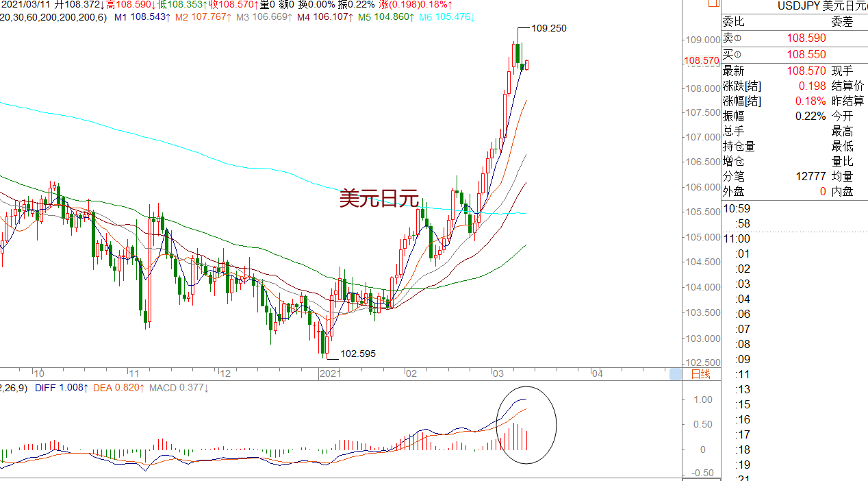Click the current price tag 108.570 on axis
This screenshot has height=481, width=868.
click(x=702, y=60)
